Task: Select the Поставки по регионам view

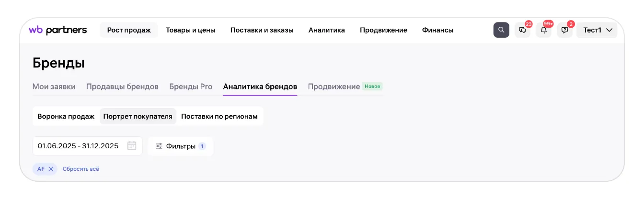Action: click(x=219, y=116)
